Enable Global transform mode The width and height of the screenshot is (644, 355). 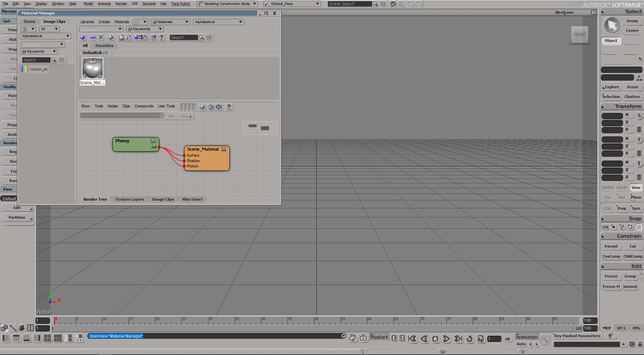point(607,188)
